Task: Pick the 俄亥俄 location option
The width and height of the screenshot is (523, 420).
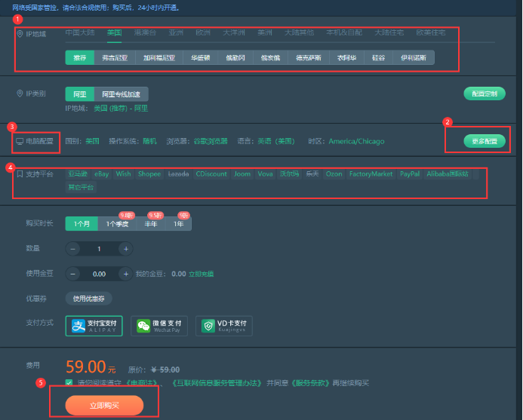Action: pos(270,57)
